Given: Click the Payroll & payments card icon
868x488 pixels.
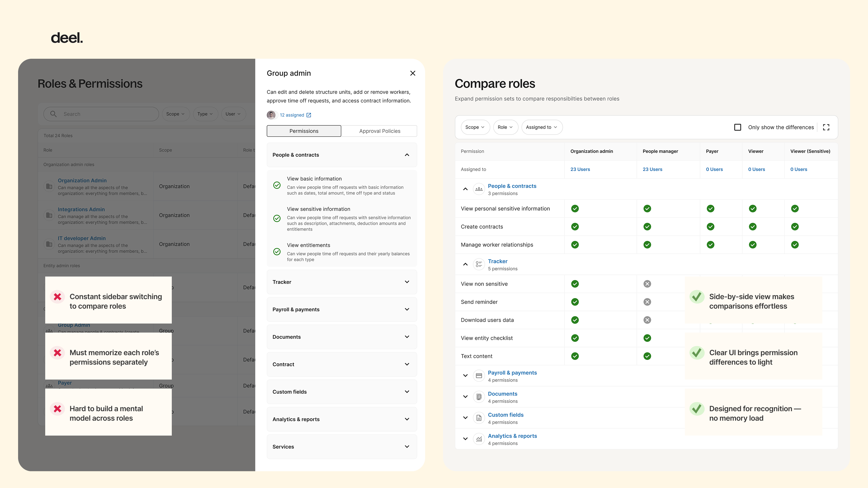Looking at the screenshot, I should tap(479, 376).
